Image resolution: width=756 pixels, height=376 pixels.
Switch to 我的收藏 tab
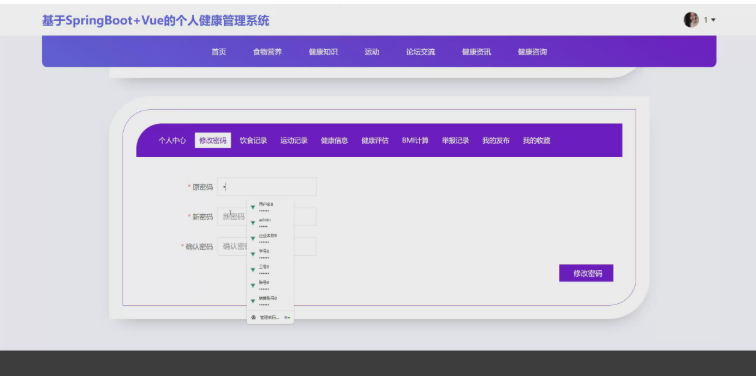(536, 140)
